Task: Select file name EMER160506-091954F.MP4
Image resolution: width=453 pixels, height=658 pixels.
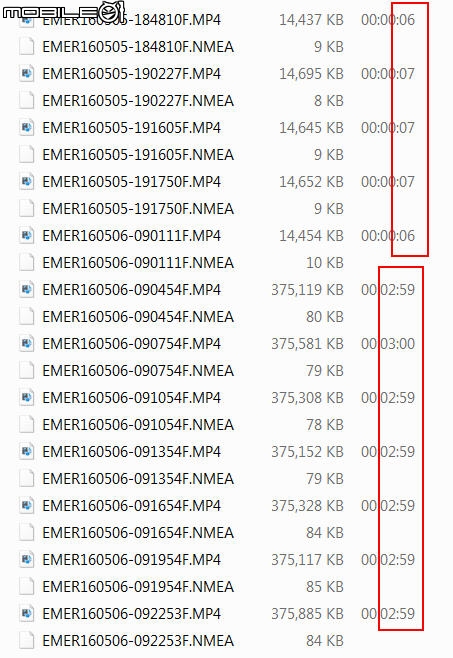Action: click(x=131, y=560)
